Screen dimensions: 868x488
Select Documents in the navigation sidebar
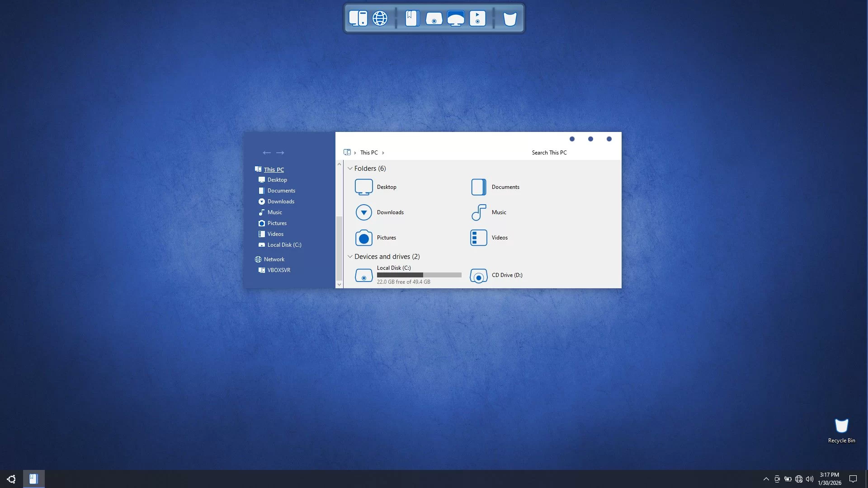[x=281, y=191]
